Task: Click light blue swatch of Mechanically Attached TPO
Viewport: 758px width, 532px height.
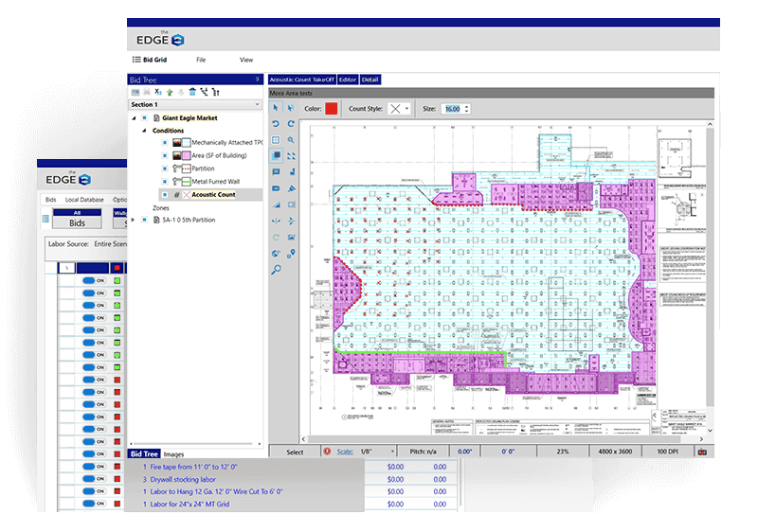Action: click(186, 142)
